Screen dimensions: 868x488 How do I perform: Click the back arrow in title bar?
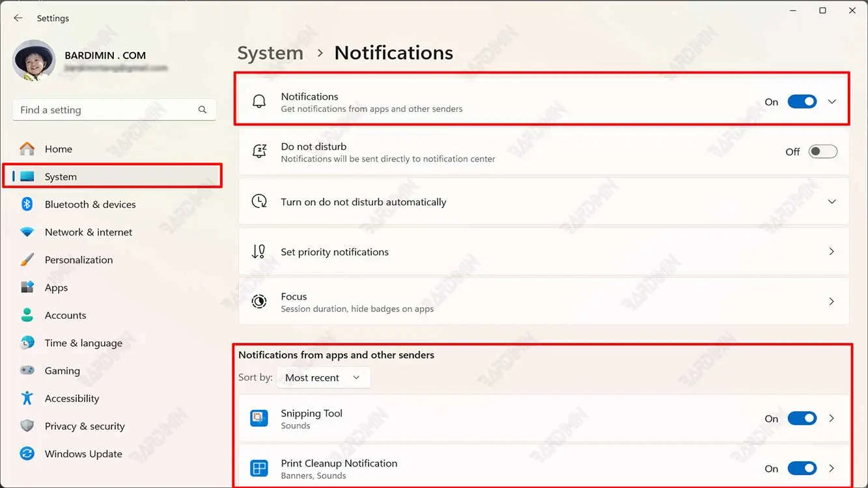tap(18, 18)
